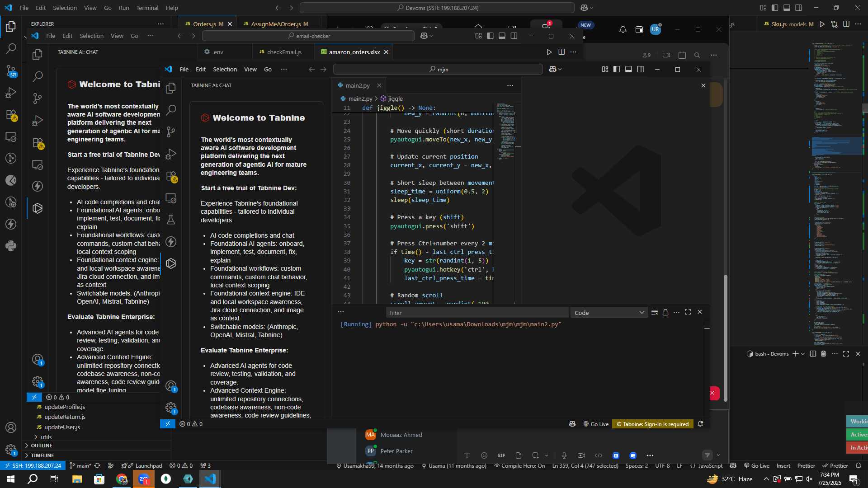Open the Terminal menu in Devoms window
This screenshot has width=868, height=488.
147,8
